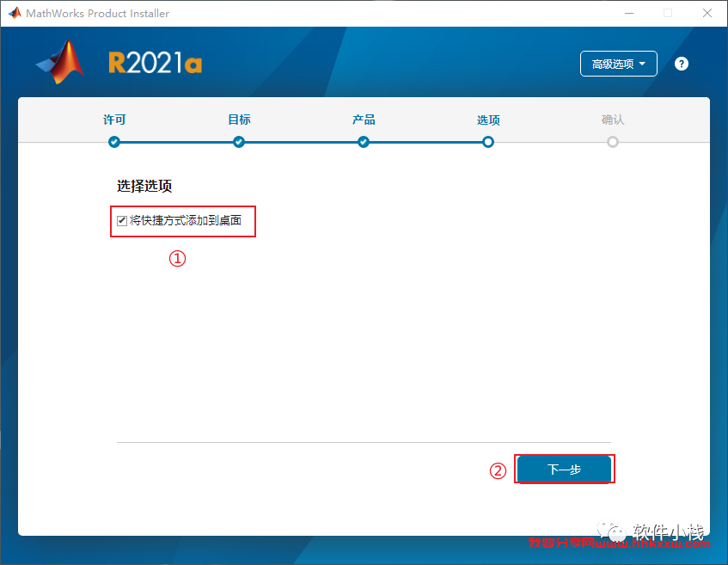Screen dimensions: 728x565
Task: Click the help question mark icon
Action: point(681,64)
